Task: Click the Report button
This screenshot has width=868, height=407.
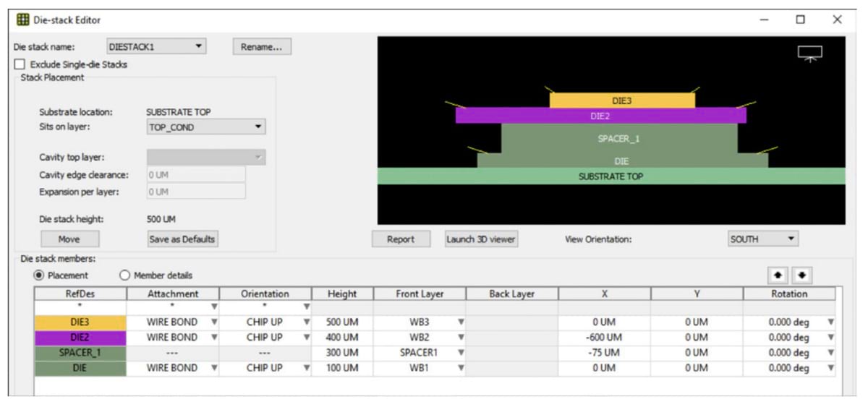Action: [401, 239]
